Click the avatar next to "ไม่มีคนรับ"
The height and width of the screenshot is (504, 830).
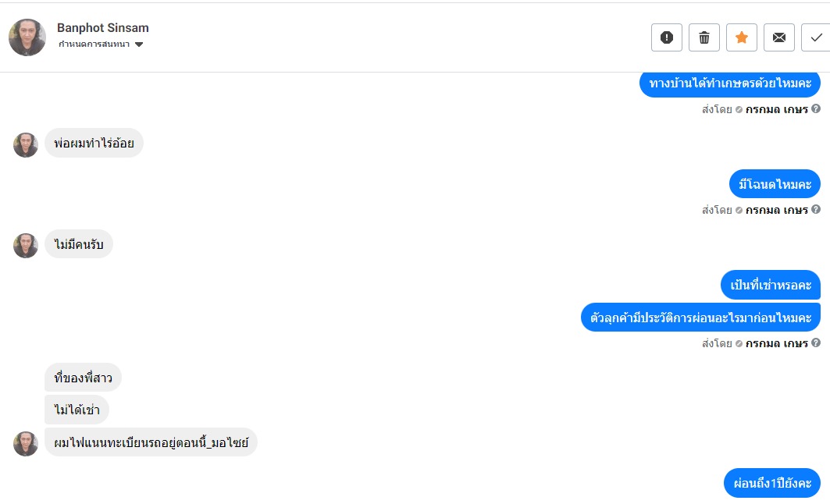[x=26, y=245]
